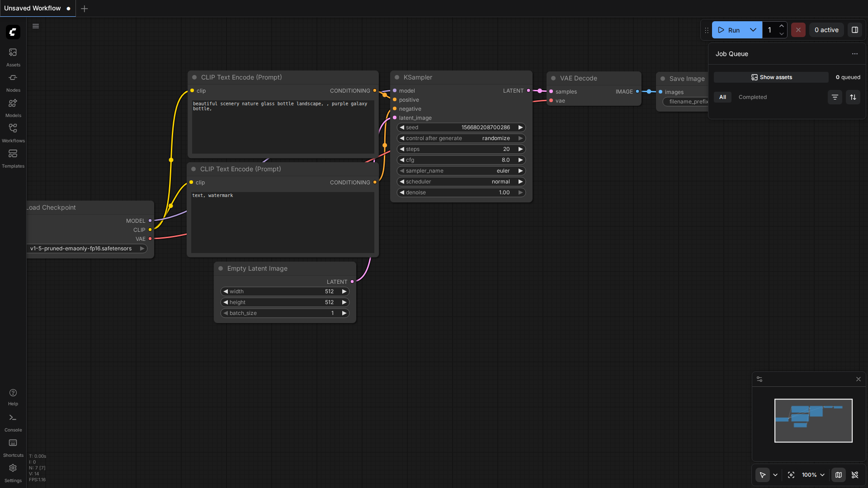Image resolution: width=868 pixels, height=488 pixels.
Task: Open the Workflows sidebar panel
Action: [x=13, y=133]
